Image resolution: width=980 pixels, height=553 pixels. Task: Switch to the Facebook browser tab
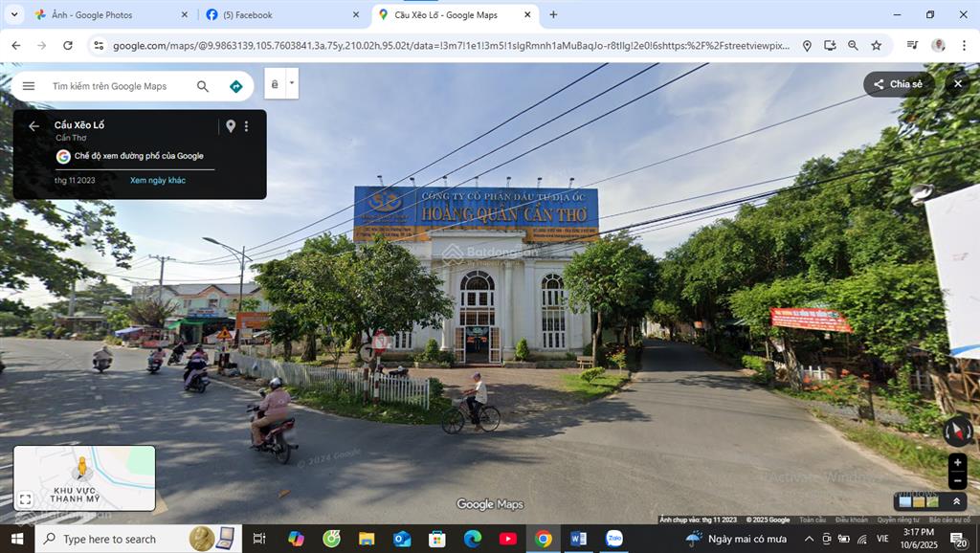[278, 15]
